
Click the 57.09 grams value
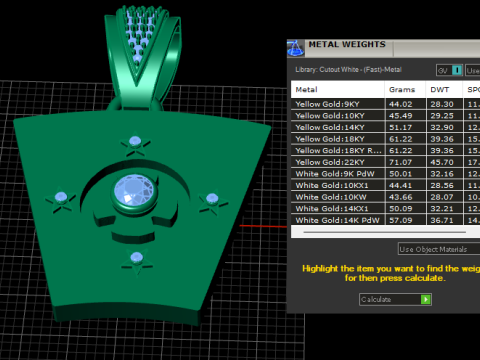[x=401, y=220]
